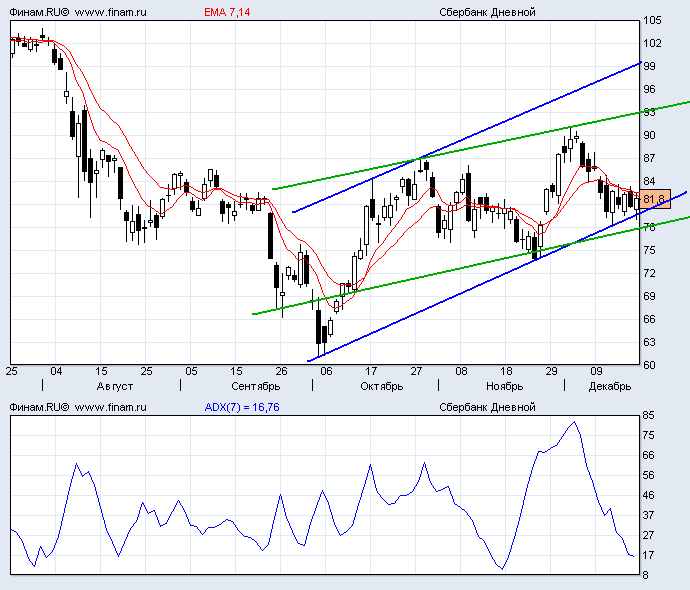Image resolution: width=690 pixels, height=590 pixels.
Task: Click the '04' date tick label
Action: (x=56, y=371)
